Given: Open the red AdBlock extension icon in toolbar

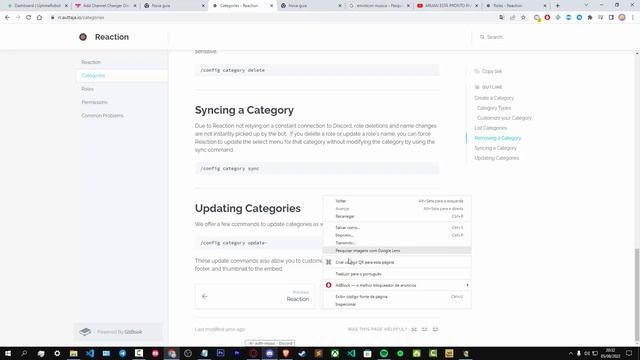Looking at the screenshot, I should pos(547,18).
